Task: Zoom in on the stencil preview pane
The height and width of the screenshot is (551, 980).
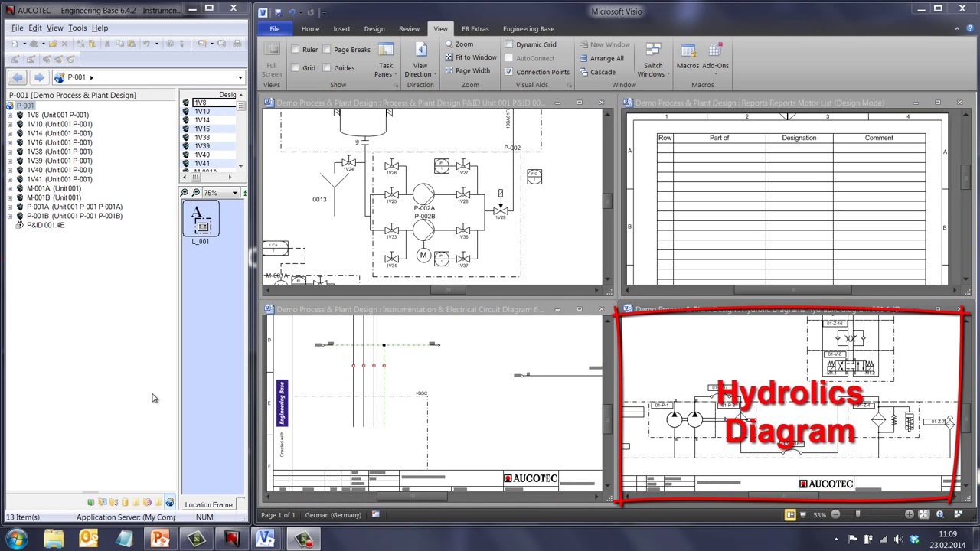Action: (x=184, y=193)
